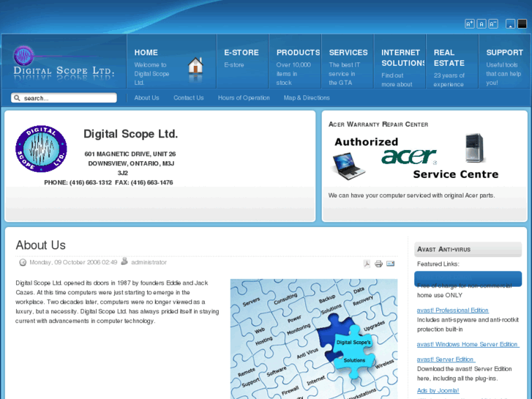Open the REAL ESTATE menu item

[x=449, y=58]
